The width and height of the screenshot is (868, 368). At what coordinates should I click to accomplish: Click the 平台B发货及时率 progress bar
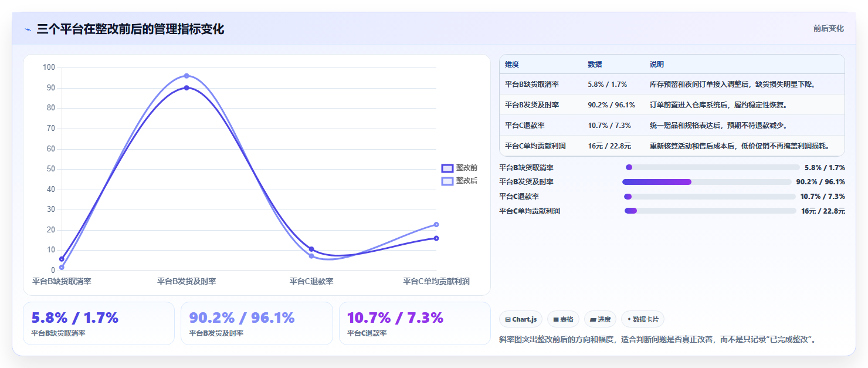click(707, 182)
